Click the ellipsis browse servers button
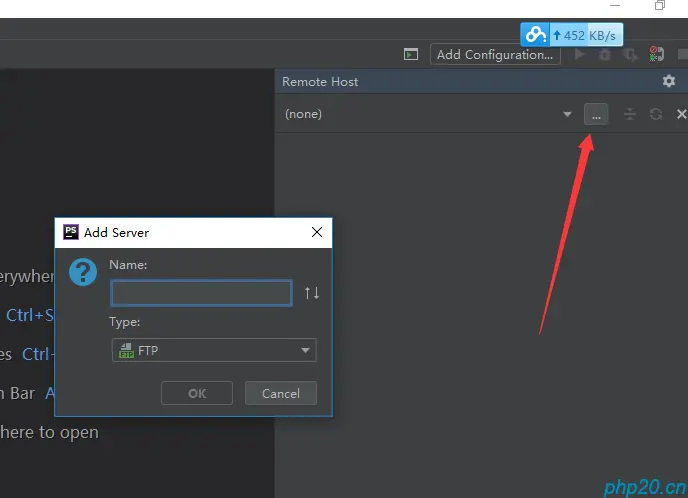The height and width of the screenshot is (498, 688). [596, 115]
